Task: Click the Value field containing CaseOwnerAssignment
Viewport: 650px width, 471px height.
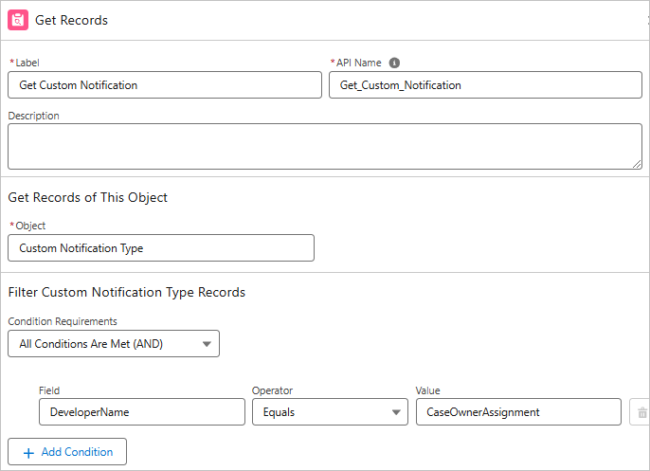Action: coord(518,412)
